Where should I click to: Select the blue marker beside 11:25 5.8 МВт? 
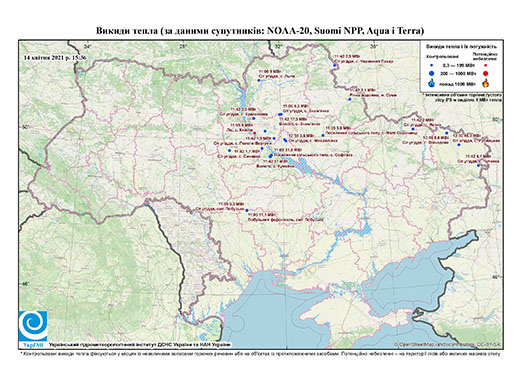click(x=323, y=135)
